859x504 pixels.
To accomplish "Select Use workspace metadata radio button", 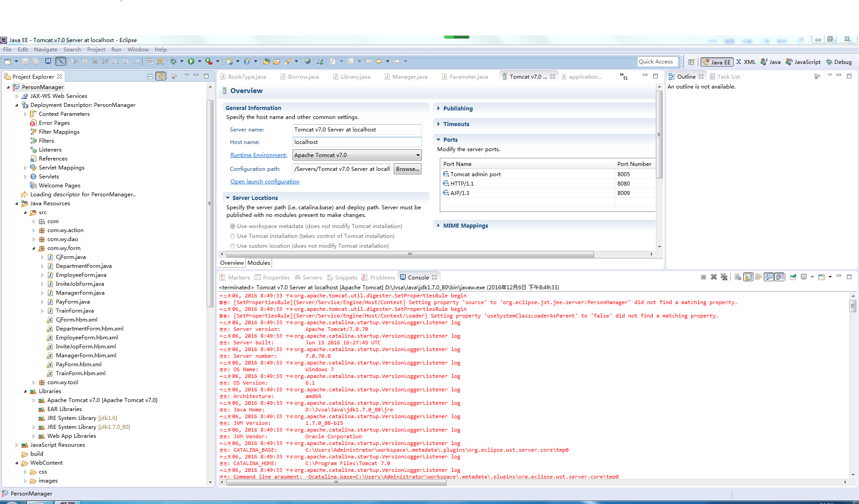I will (x=233, y=226).
